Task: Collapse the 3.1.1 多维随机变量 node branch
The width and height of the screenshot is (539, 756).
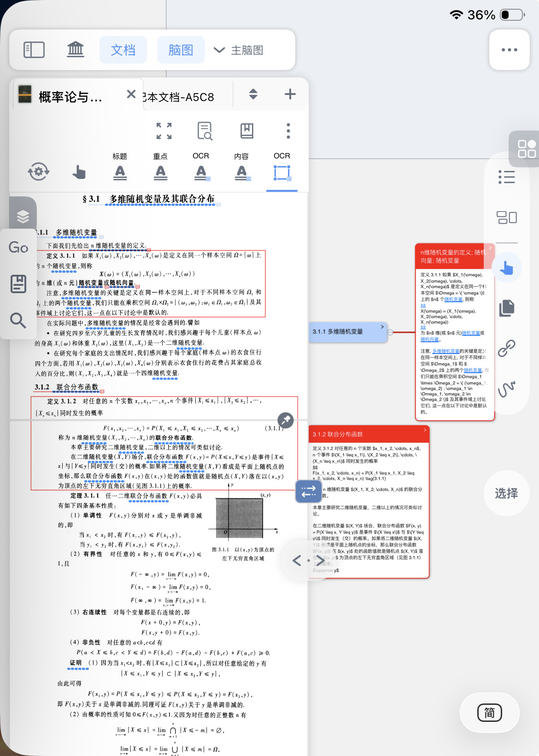Action: click(x=390, y=332)
